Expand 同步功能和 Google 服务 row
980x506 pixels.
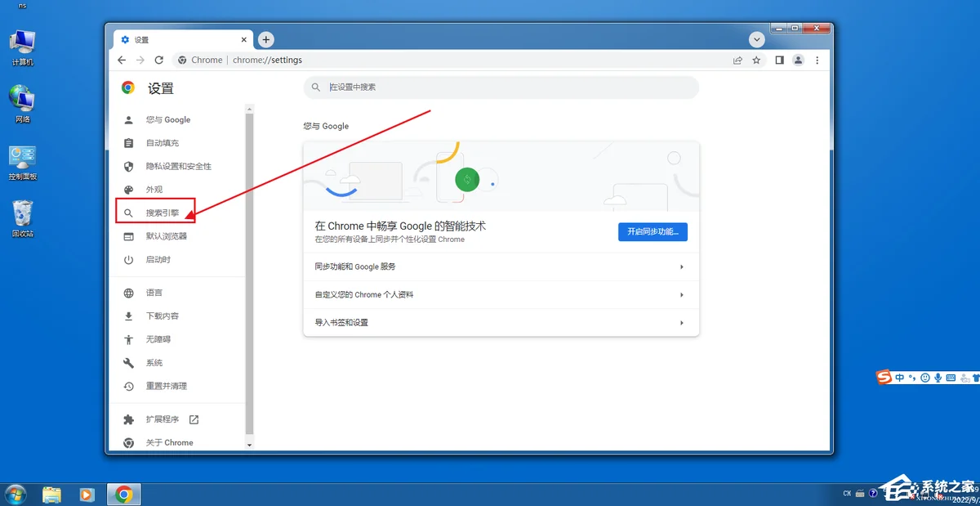(x=501, y=266)
